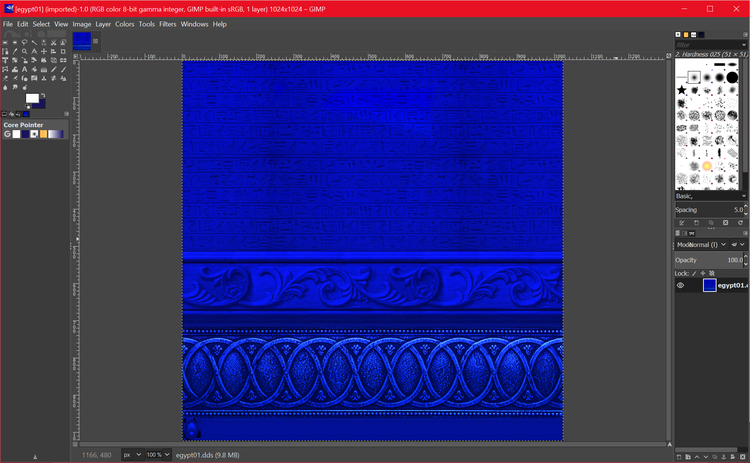
Task: Click the dark blue background color swatch
Action: tap(42, 105)
